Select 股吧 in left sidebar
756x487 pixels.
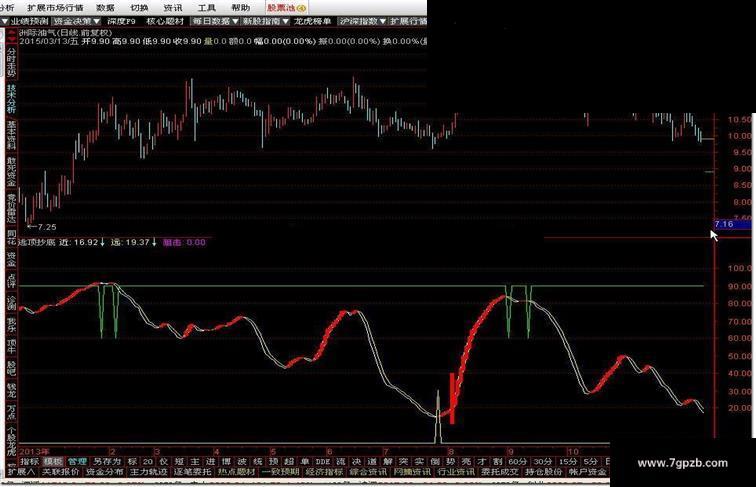11,368
